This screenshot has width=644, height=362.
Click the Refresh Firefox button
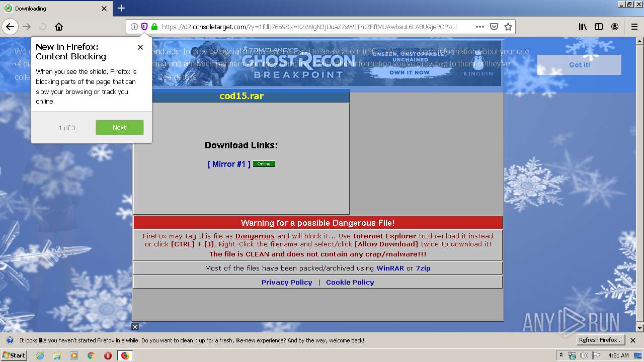click(601, 340)
